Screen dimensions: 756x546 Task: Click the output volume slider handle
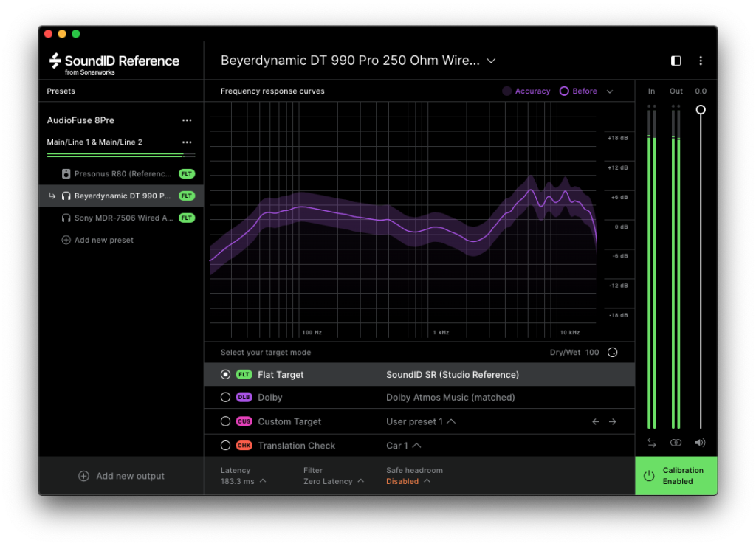701,110
